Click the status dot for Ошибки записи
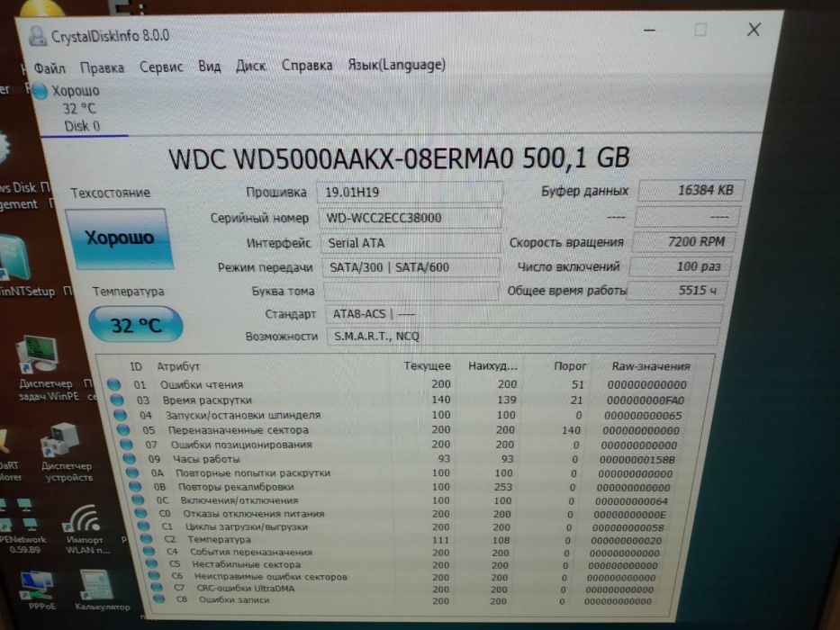This screenshot has width=840, height=630. (158, 599)
